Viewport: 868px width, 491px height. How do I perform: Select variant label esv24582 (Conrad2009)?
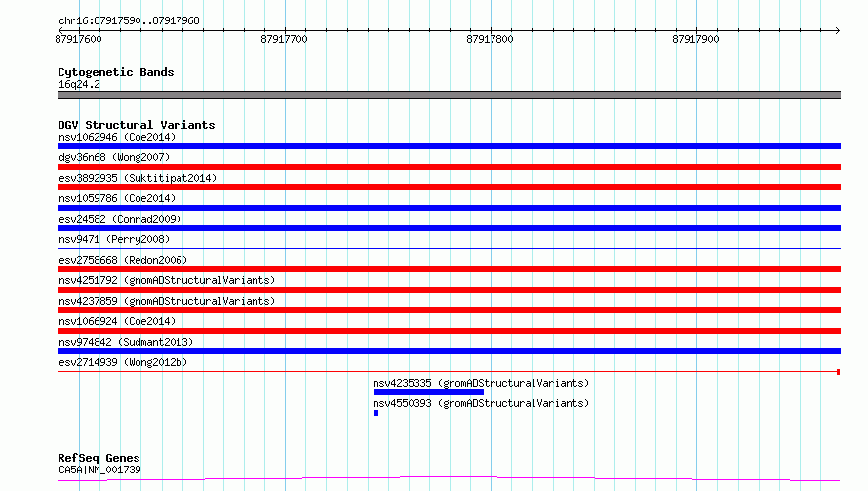120,219
